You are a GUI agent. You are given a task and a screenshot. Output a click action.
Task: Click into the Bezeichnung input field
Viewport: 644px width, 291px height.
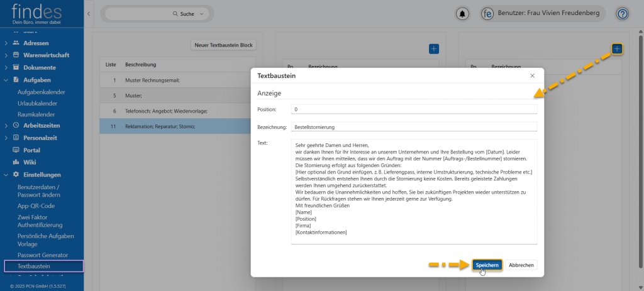(x=414, y=126)
